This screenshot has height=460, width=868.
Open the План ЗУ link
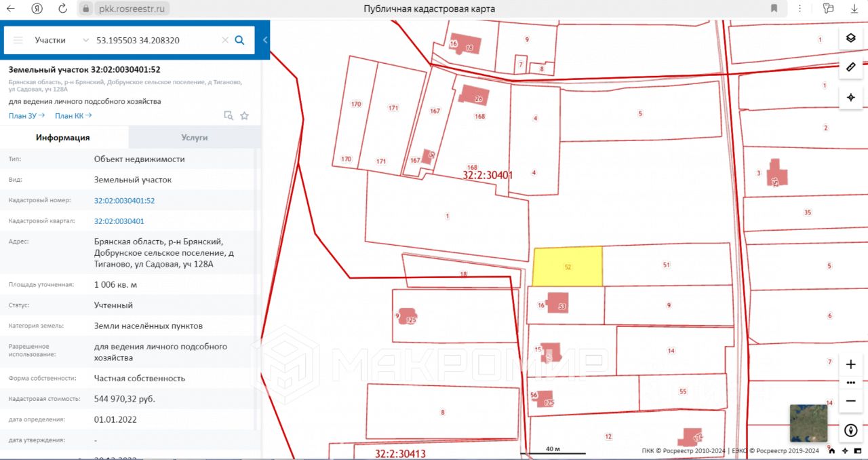click(x=26, y=116)
